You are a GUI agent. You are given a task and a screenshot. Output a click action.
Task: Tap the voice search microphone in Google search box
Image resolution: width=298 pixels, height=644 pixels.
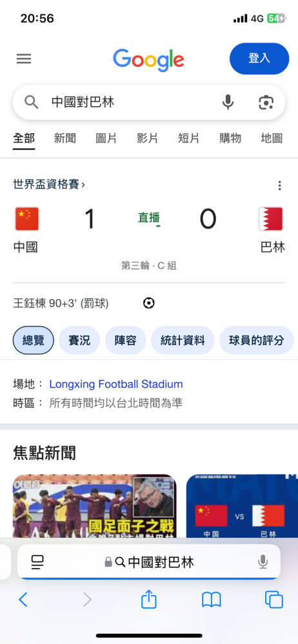[x=228, y=102]
